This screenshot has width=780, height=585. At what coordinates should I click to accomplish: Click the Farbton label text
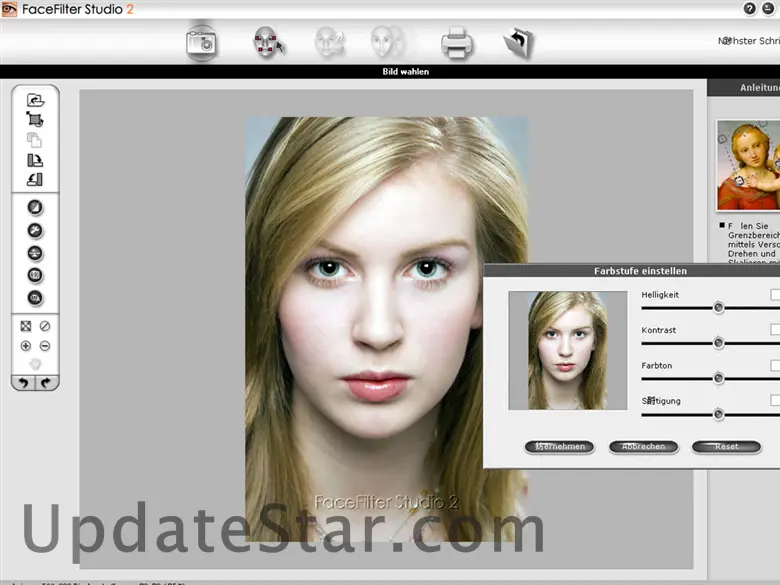(657, 365)
